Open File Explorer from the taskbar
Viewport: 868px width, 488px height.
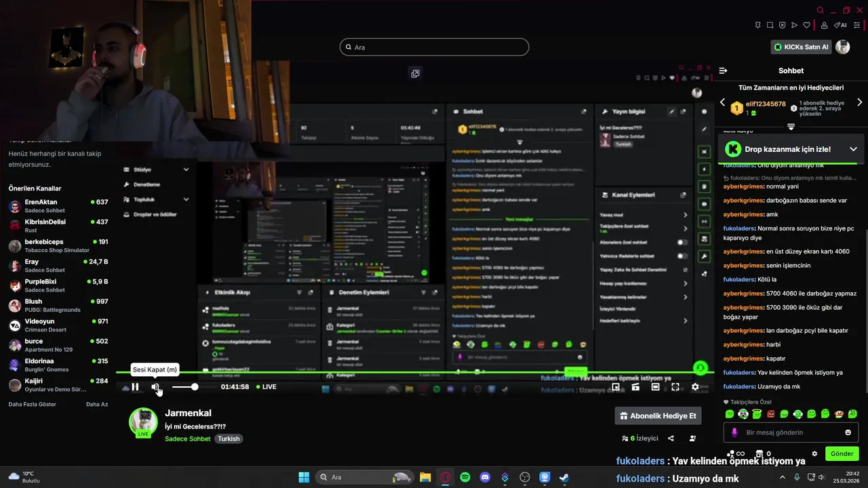(x=425, y=477)
